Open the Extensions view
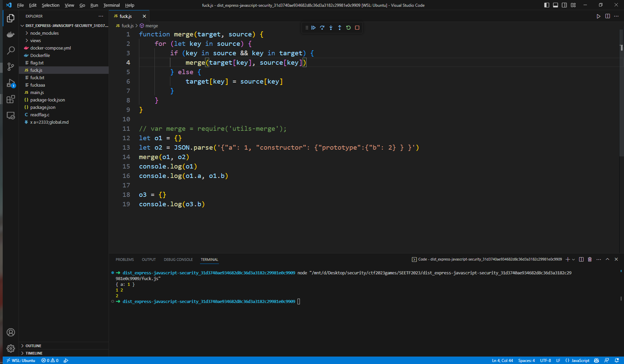 click(11, 99)
